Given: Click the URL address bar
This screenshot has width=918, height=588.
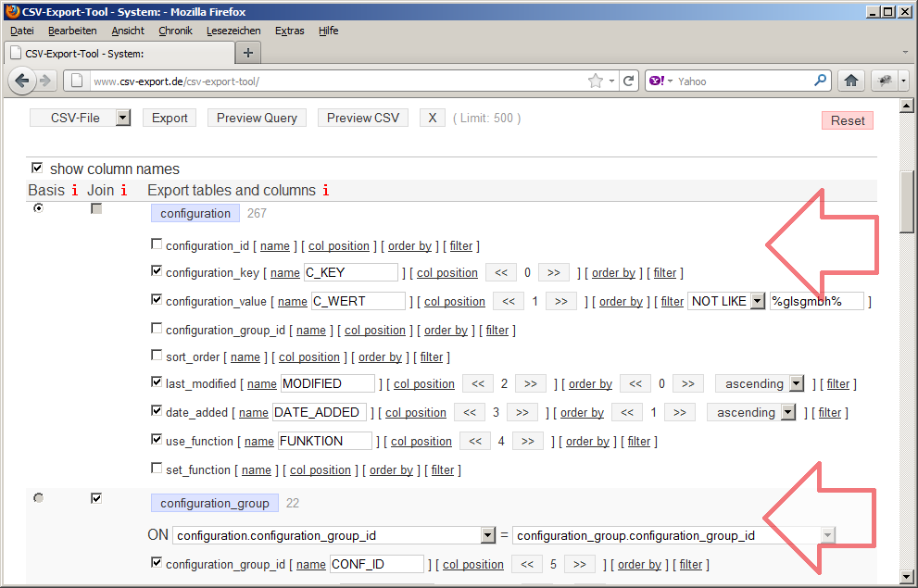Looking at the screenshot, I should (338, 81).
